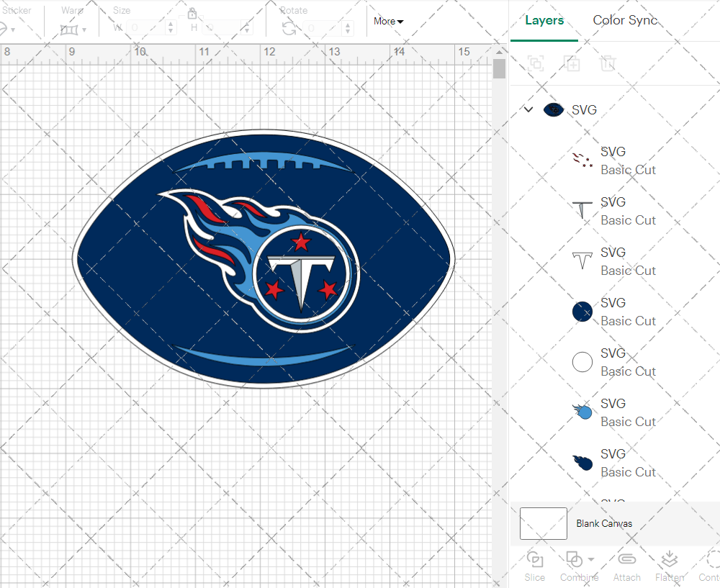This screenshot has width=720, height=588.
Task: Collapse the SVG group layer
Action: (528, 109)
